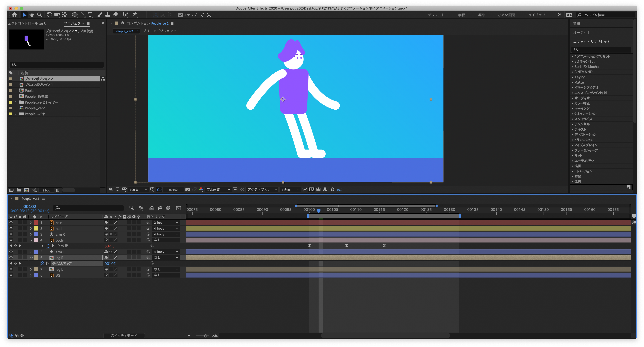Screen dimensions: 644x347
Task: Expand the People_ver2 レイヤー folder
Action: 16,102
